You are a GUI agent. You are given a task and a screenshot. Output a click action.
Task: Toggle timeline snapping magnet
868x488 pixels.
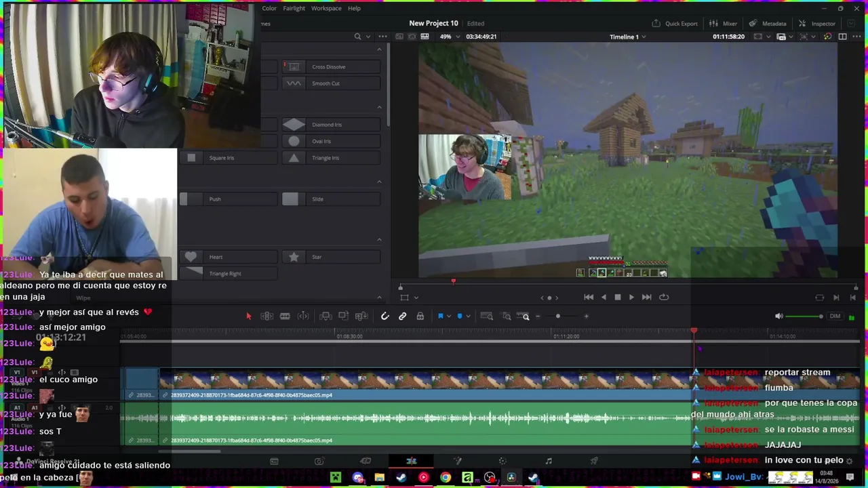(384, 316)
